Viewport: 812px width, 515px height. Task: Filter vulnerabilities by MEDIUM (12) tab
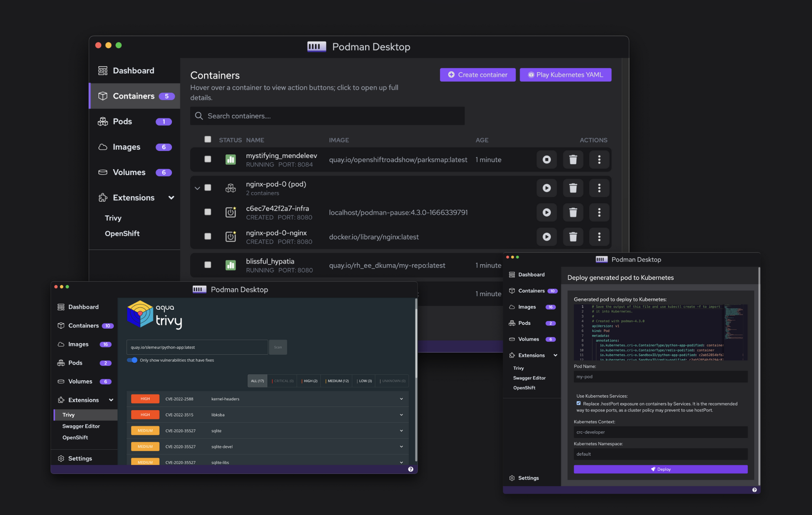point(337,381)
